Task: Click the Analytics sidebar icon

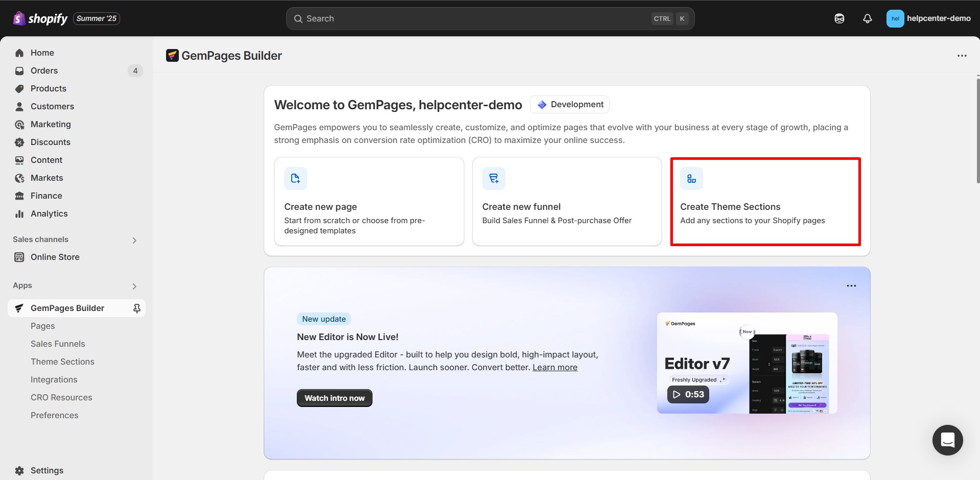Action: pos(19,213)
